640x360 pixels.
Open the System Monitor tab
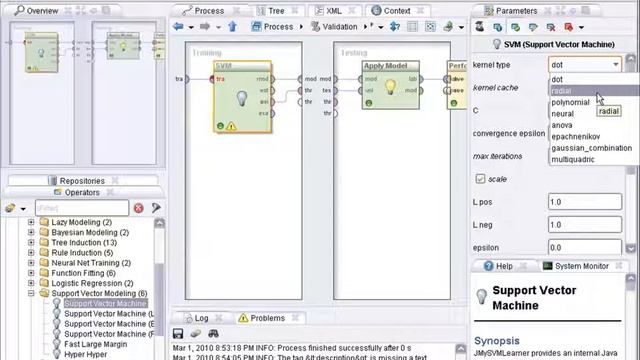[x=581, y=266]
